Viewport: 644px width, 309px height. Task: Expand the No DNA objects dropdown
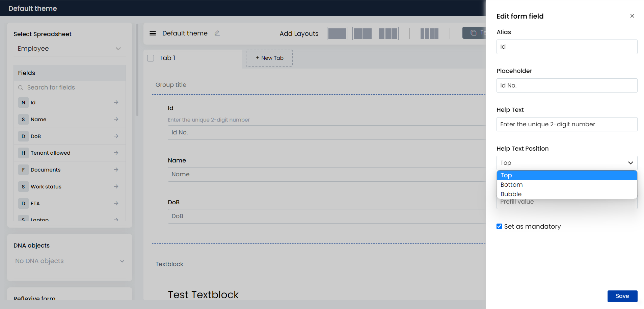tap(70, 261)
